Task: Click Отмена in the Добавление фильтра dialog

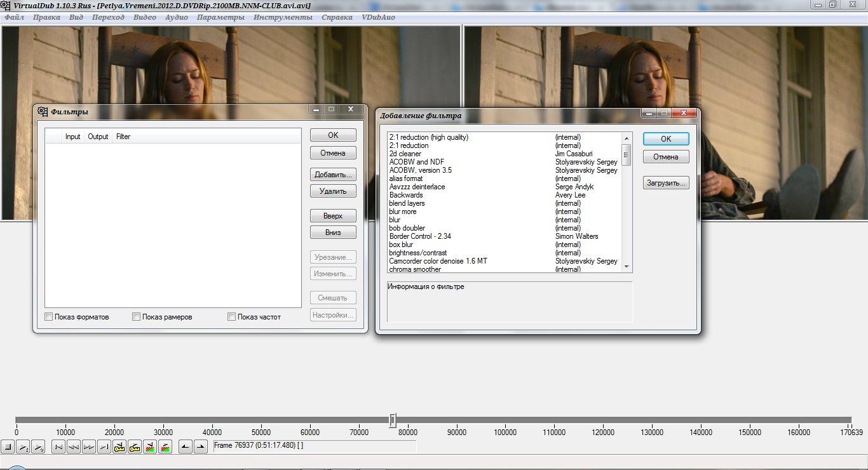Action: (x=666, y=157)
